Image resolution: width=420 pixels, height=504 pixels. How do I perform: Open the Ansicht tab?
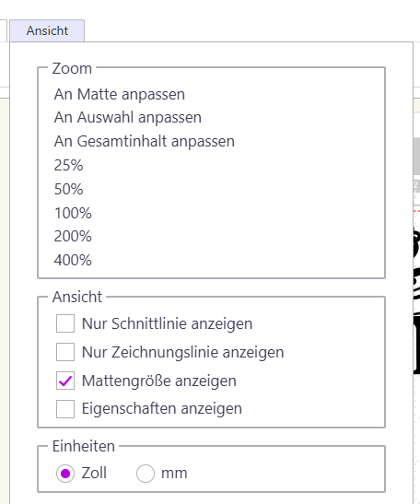pos(47,30)
